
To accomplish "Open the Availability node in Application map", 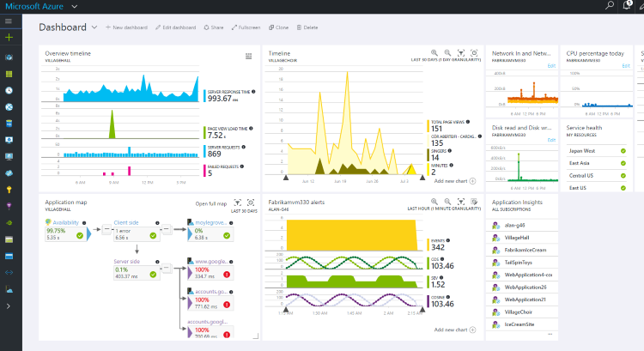I will click(x=66, y=222).
